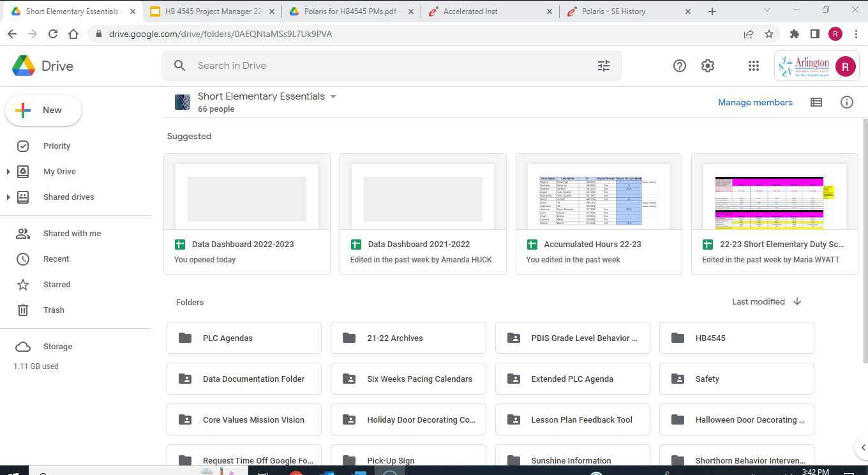Click the Manage members link
The image size is (868, 475).
coord(755,102)
